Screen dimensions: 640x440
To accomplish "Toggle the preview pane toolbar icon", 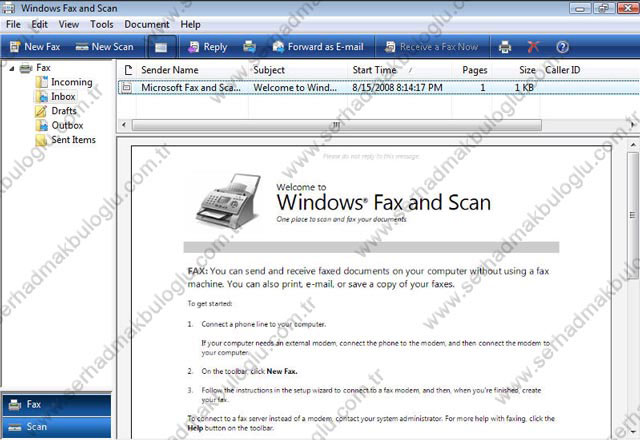I will [162, 47].
